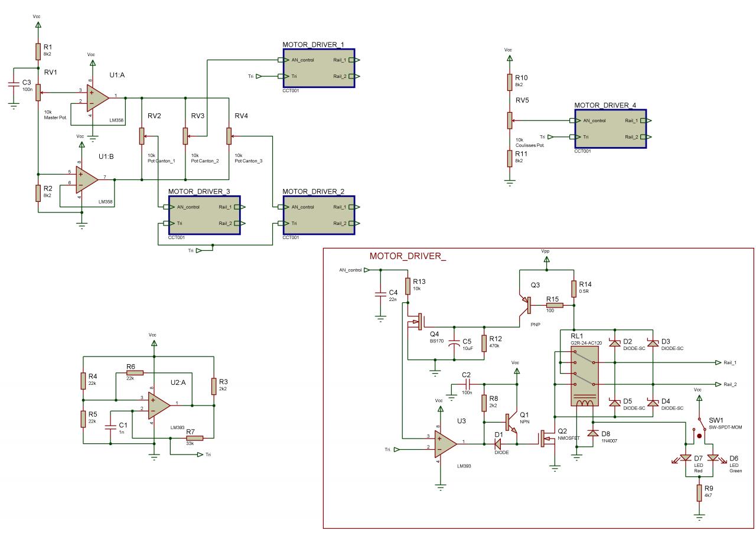Select Schottky diode D5
This screenshot has height=533, width=756.
tap(614, 403)
